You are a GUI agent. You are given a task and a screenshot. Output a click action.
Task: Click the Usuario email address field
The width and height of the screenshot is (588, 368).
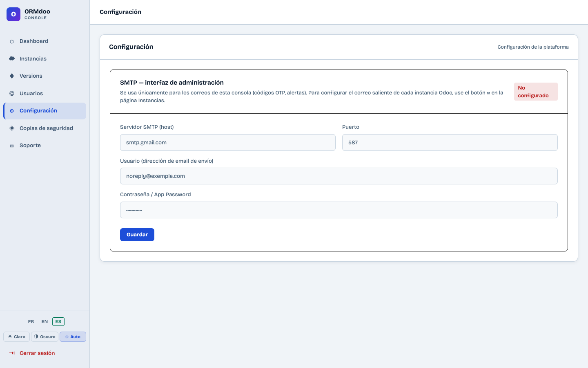pos(339,176)
